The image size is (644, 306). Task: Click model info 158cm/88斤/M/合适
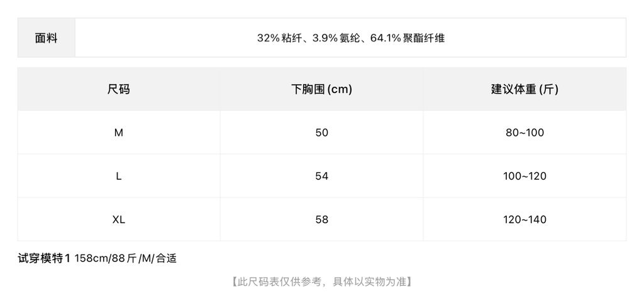coord(126,259)
